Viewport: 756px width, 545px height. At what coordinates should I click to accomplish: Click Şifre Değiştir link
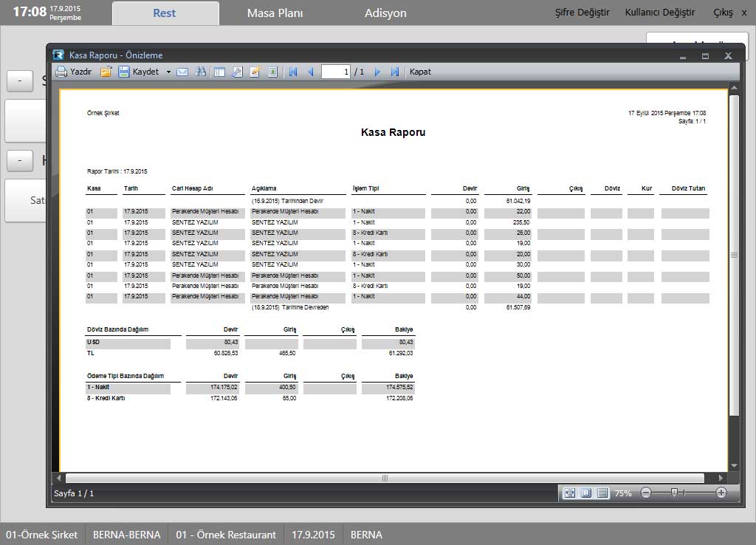(582, 13)
